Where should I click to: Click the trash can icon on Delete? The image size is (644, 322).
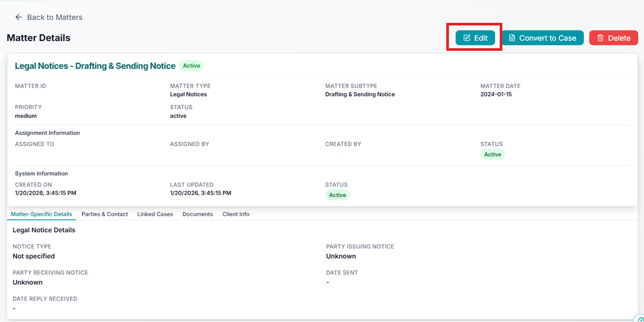coord(600,38)
